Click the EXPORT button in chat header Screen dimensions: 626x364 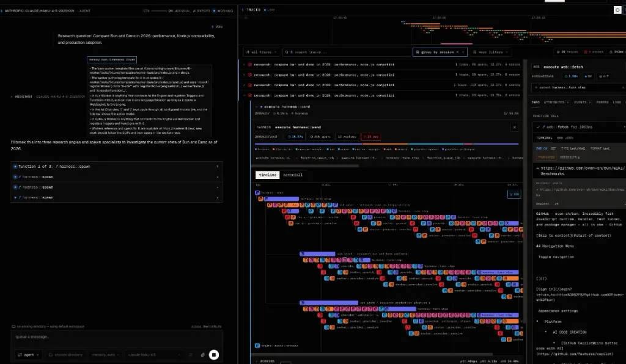tap(201, 11)
